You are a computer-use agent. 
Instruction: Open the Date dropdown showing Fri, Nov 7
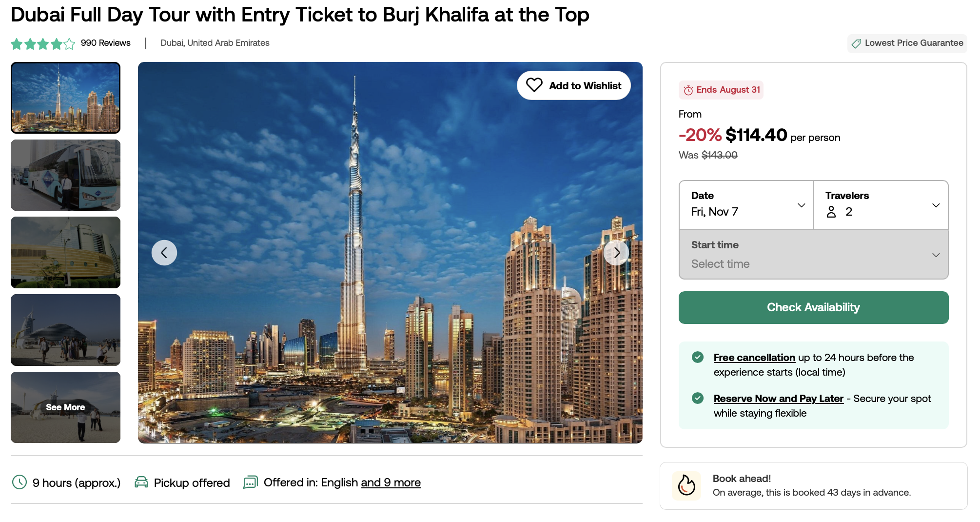tap(746, 205)
